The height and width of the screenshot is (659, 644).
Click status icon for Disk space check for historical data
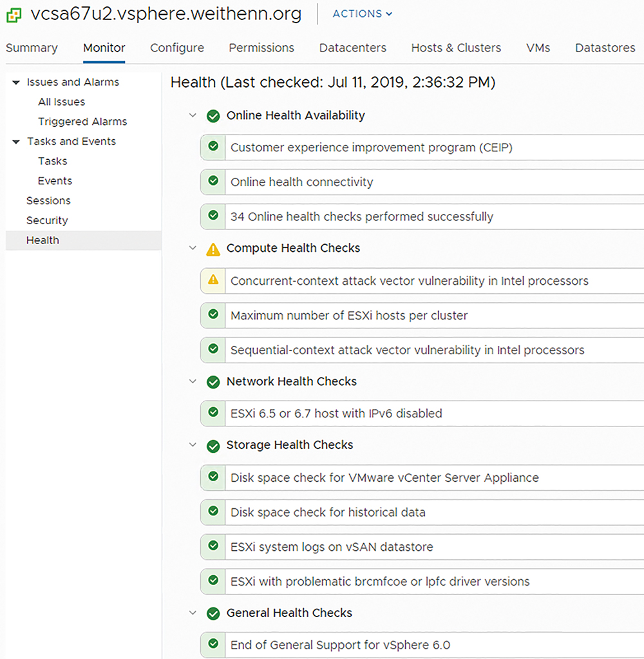[213, 511]
